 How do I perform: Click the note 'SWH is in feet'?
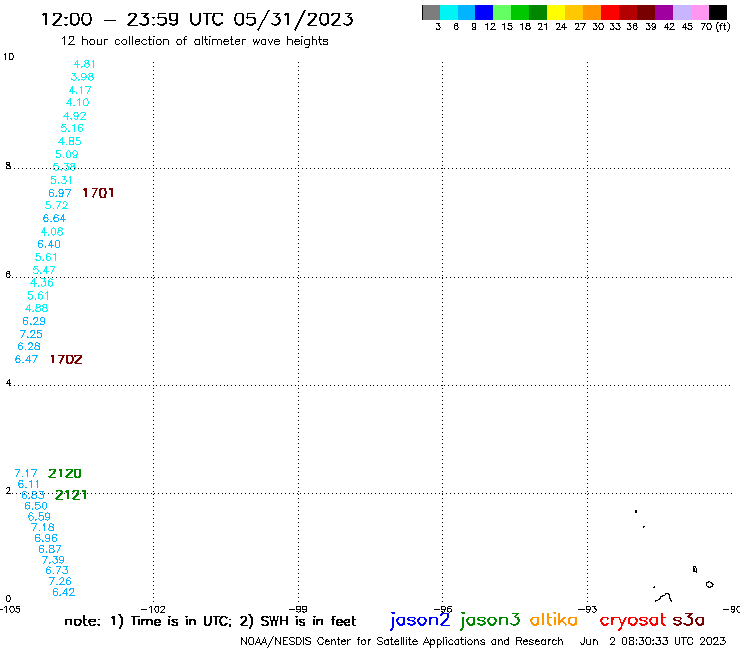point(308,621)
